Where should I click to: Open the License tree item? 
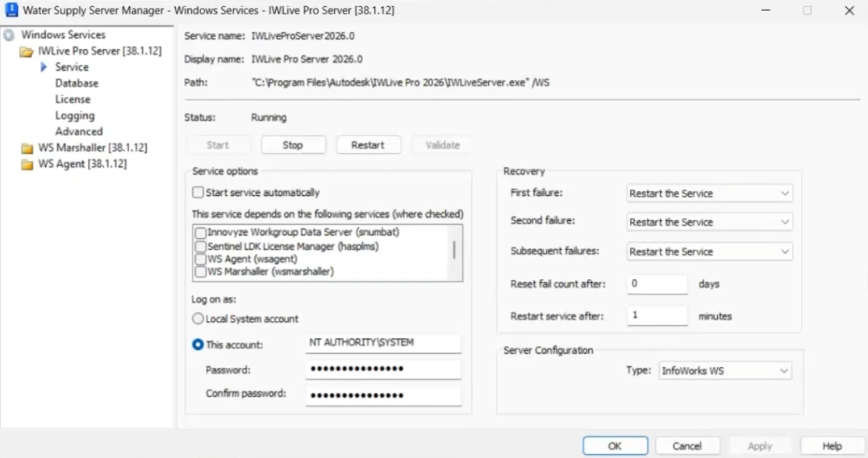(x=72, y=99)
